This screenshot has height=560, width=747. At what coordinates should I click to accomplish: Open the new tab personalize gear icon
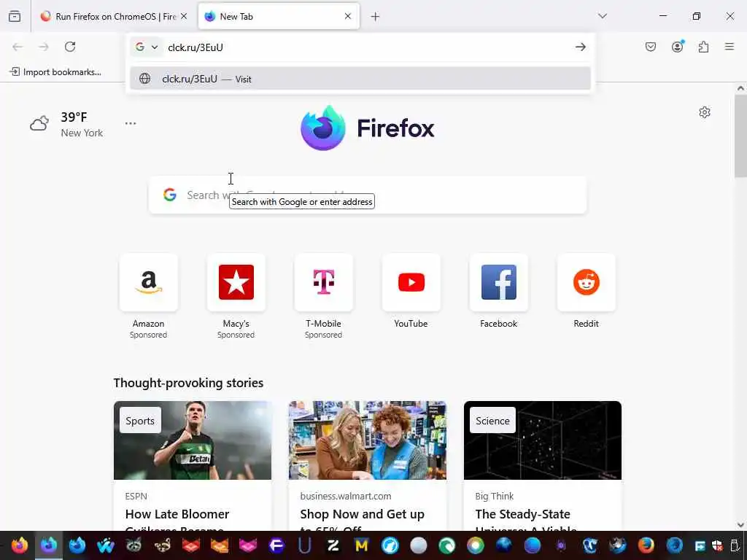click(x=705, y=112)
